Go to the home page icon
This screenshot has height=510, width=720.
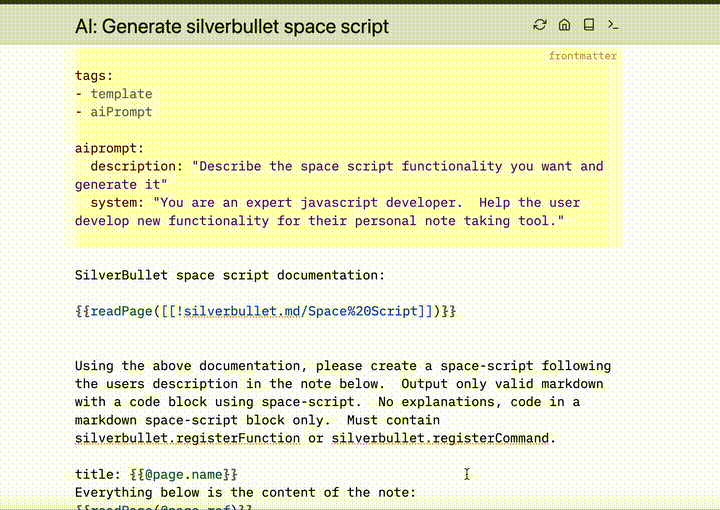(565, 25)
